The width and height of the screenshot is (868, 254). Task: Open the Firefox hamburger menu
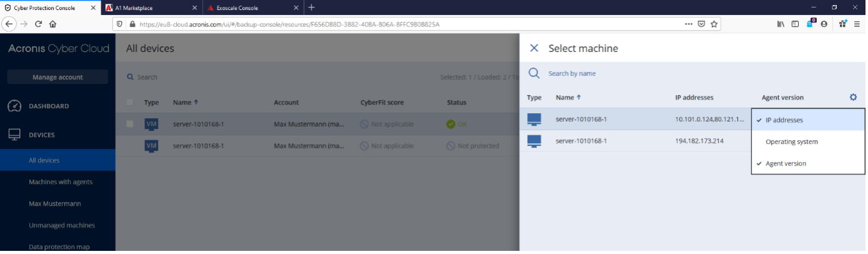click(x=857, y=24)
